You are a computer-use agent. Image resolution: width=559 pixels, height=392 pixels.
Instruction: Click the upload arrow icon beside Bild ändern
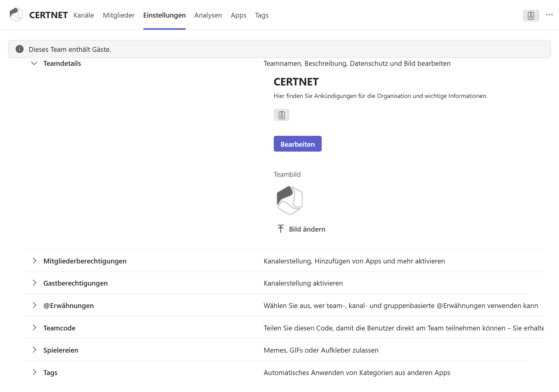(281, 229)
